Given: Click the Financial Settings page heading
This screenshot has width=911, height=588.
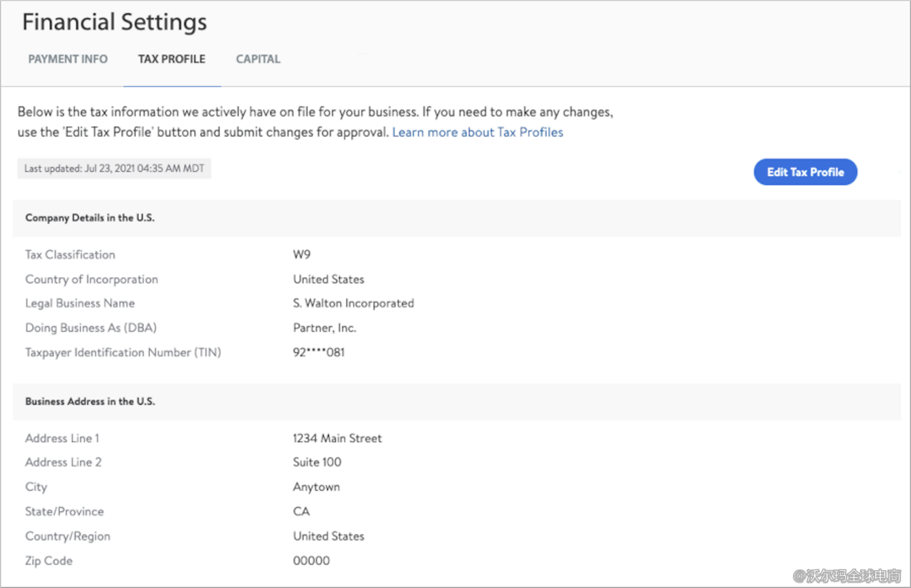Looking at the screenshot, I should 115,22.
